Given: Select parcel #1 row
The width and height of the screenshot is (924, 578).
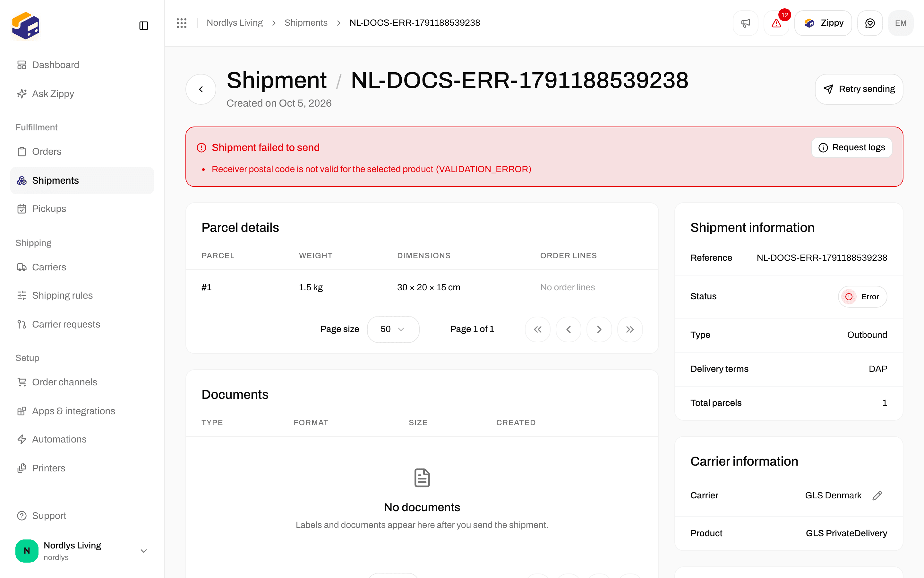Looking at the screenshot, I should (422, 287).
